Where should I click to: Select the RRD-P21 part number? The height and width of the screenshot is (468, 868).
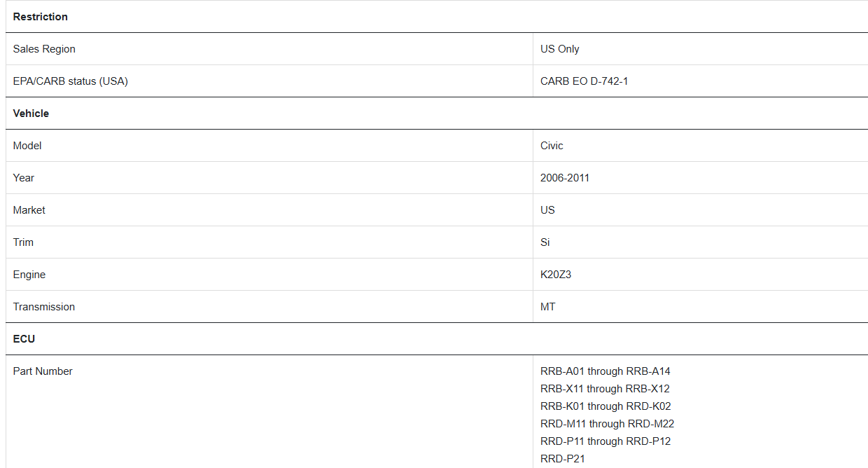pyautogui.click(x=563, y=459)
